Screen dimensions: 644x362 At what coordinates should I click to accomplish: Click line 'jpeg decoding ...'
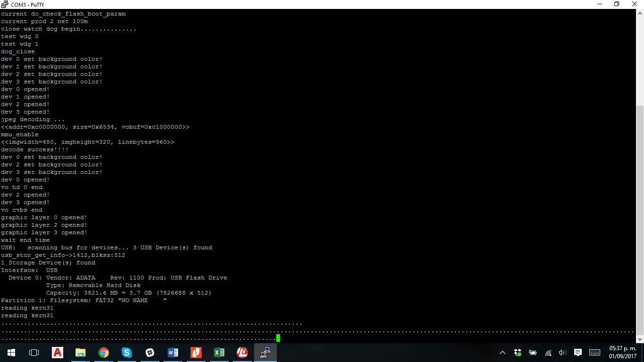pyautogui.click(x=33, y=119)
